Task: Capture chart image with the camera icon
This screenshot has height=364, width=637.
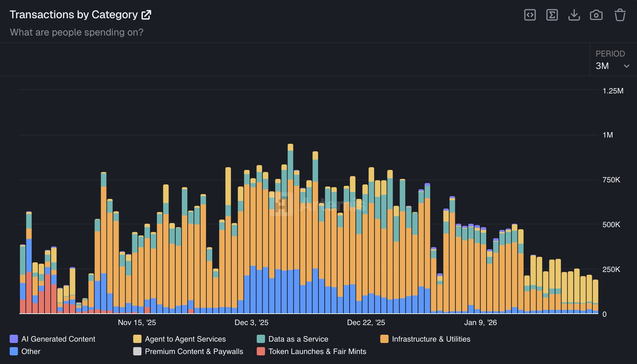Action: (596, 15)
